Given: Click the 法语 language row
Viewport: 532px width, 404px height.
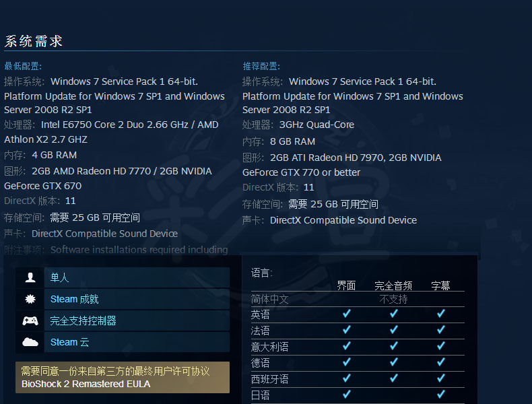Looking at the screenshot, I should (358, 331).
